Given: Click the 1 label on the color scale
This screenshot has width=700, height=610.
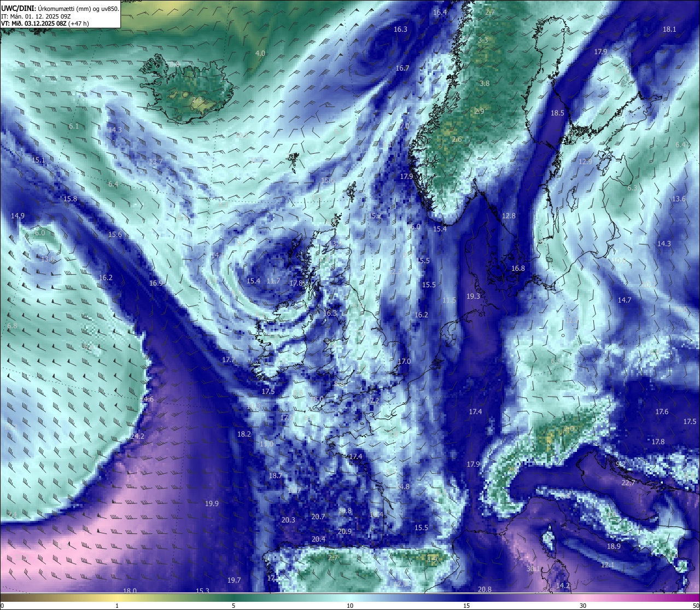Looking at the screenshot, I should point(117,606).
